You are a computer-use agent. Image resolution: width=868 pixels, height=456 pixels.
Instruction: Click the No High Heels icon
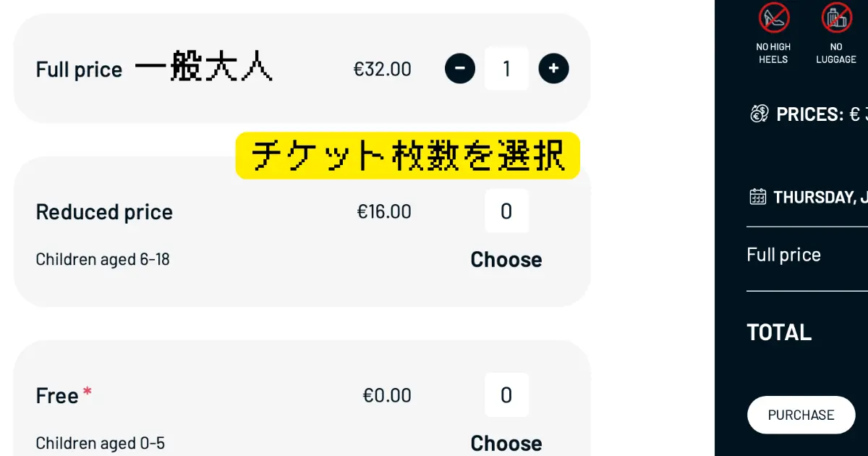[774, 17]
